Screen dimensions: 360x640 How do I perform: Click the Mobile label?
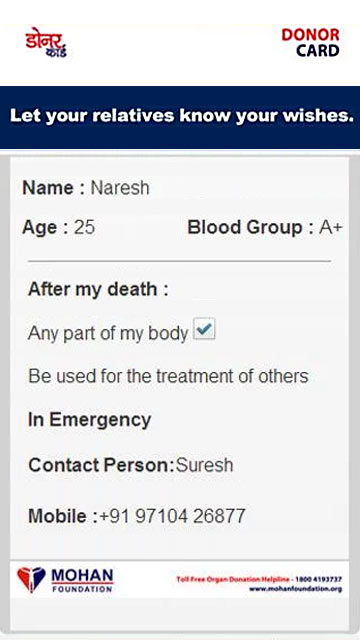[63, 516]
